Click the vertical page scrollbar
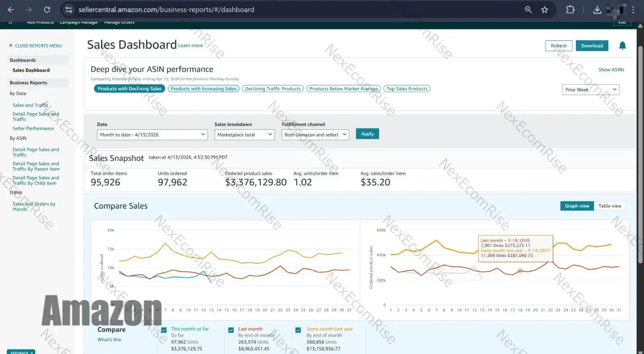644x354 pixels. point(640,155)
